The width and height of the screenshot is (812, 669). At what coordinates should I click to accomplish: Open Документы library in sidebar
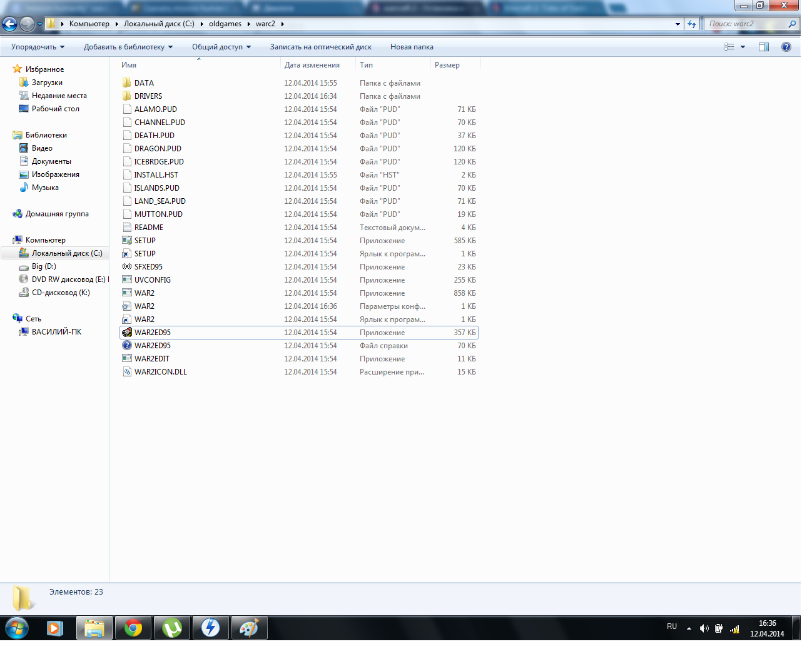coord(51,161)
